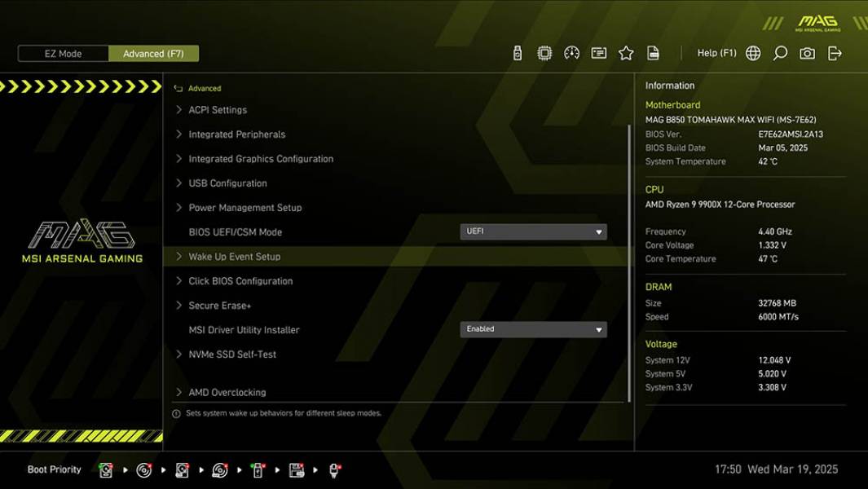
Task: Change language via the globe icon
Action: [753, 53]
